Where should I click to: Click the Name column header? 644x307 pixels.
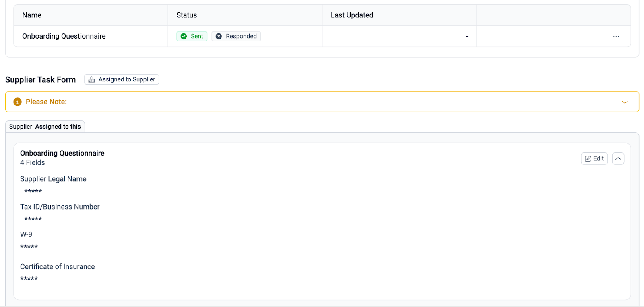(32, 15)
